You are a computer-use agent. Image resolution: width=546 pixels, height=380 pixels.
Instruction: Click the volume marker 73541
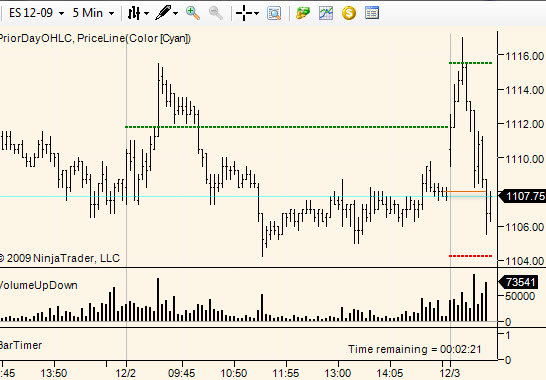518,282
